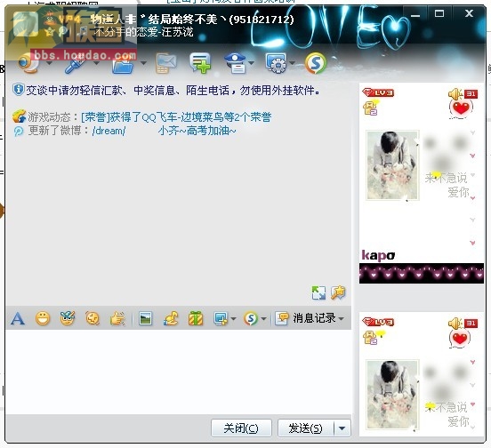The height and width of the screenshot is (448, 491).
Task: Click the microblog icon beside 更新了微博
Action: click(x=19, y=131)
